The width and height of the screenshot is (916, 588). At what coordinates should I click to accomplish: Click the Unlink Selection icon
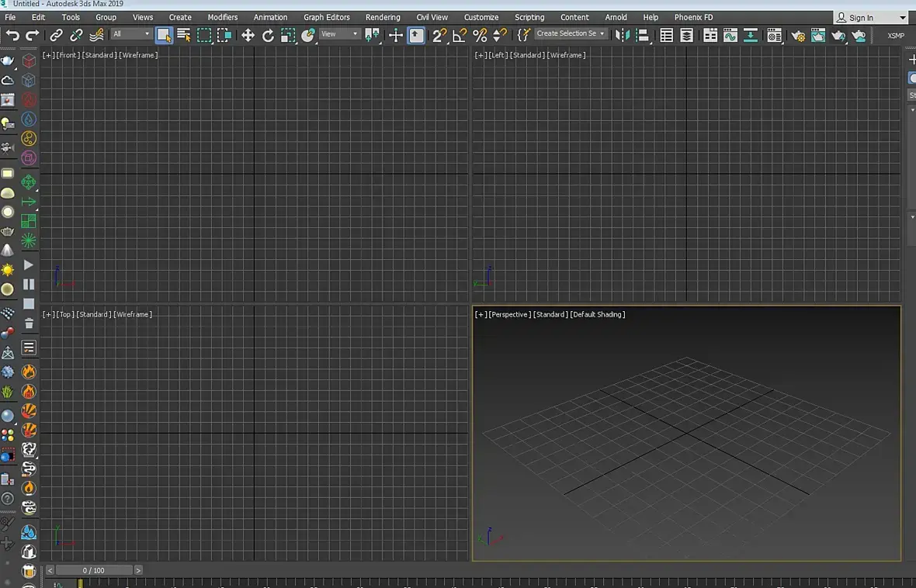coord(76,35)
